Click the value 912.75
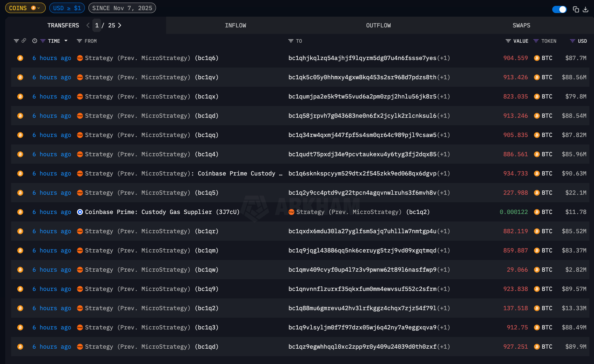The width and height of the screenshot is (594, 364). coord(517,327)
